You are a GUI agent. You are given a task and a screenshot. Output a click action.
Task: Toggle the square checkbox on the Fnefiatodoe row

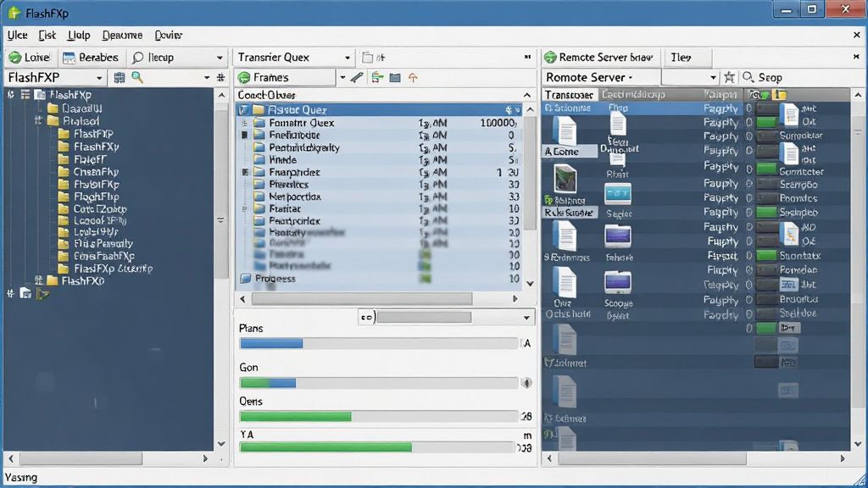(x=245, y=135)
